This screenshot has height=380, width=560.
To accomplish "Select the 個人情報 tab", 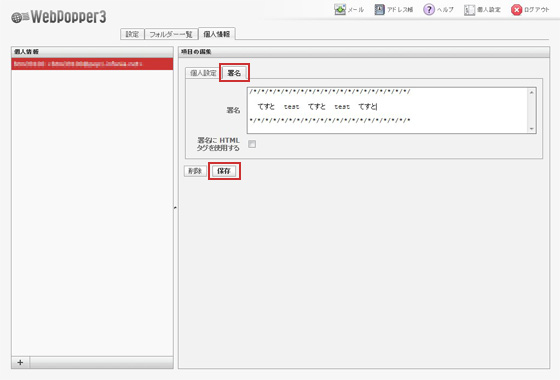I will (217, 34).
